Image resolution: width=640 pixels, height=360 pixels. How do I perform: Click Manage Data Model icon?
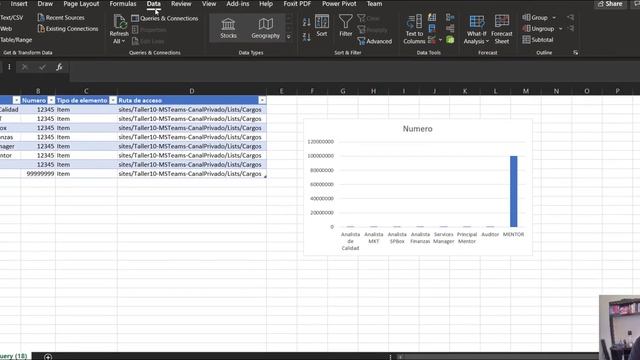450,40
